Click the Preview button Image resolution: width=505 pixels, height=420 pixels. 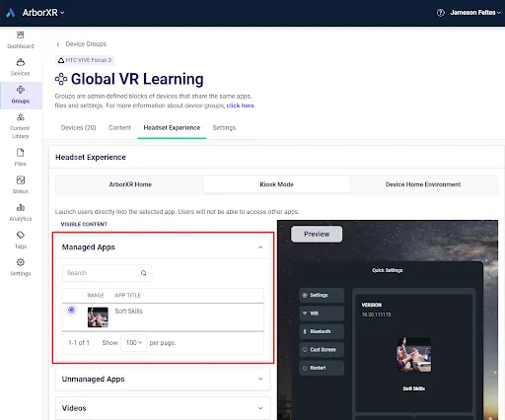click(x=317, y=234)
